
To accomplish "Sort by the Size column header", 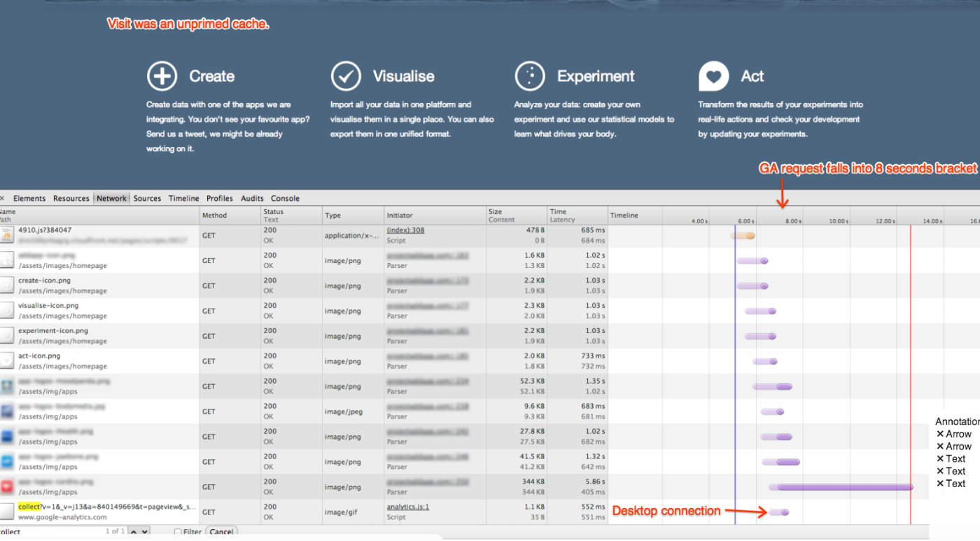I will coord(517,215).
